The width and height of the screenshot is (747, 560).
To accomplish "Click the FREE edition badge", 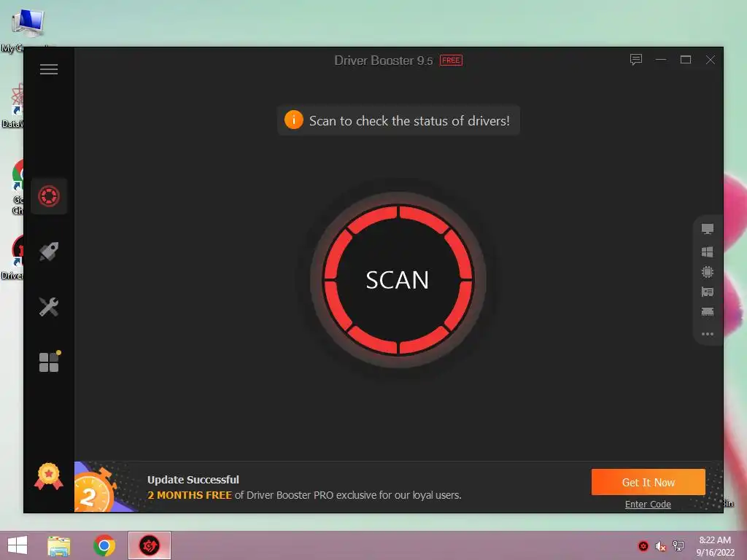I will (451, 61).
